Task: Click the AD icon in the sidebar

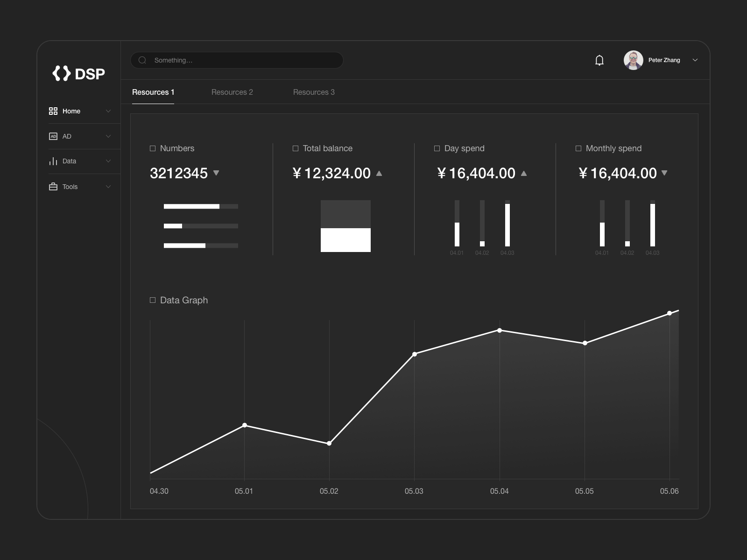Action: [x=53, y=136]
